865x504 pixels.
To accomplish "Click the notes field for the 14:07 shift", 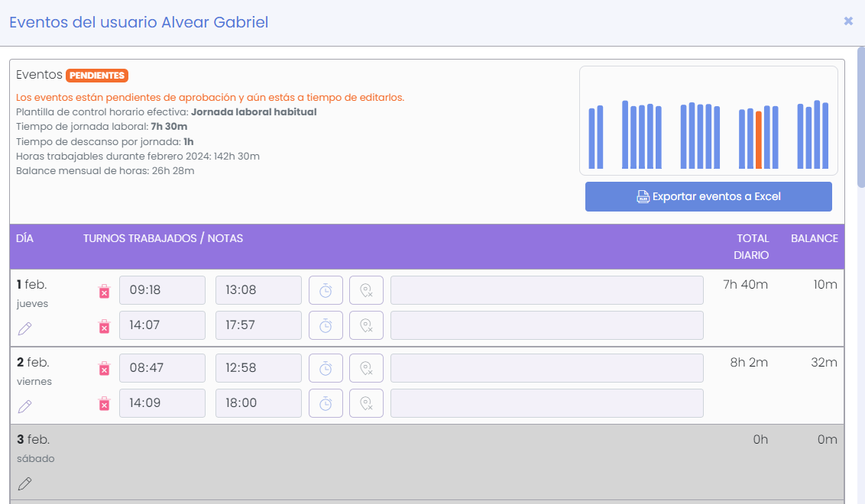I will coord(546,325).
